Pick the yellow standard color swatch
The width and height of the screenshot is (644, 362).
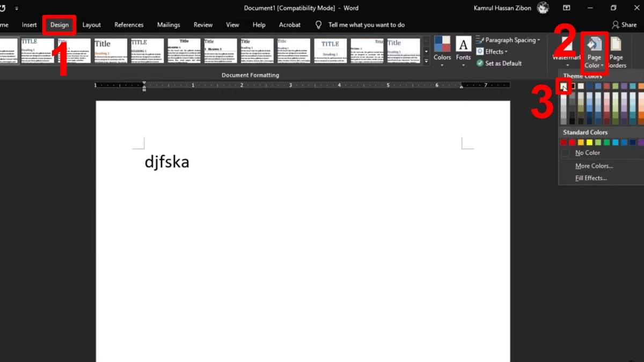(x=589, y=142)
